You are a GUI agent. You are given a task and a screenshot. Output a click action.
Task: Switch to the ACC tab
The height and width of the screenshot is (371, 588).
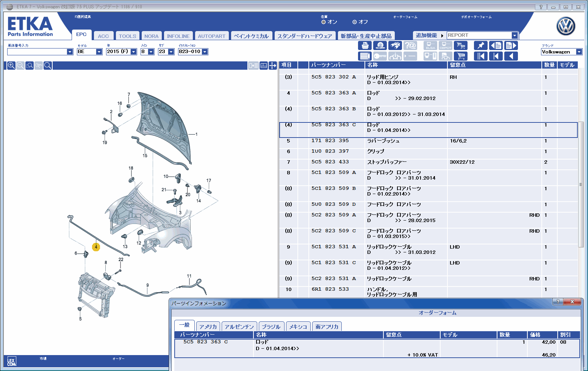pos(103,36)
